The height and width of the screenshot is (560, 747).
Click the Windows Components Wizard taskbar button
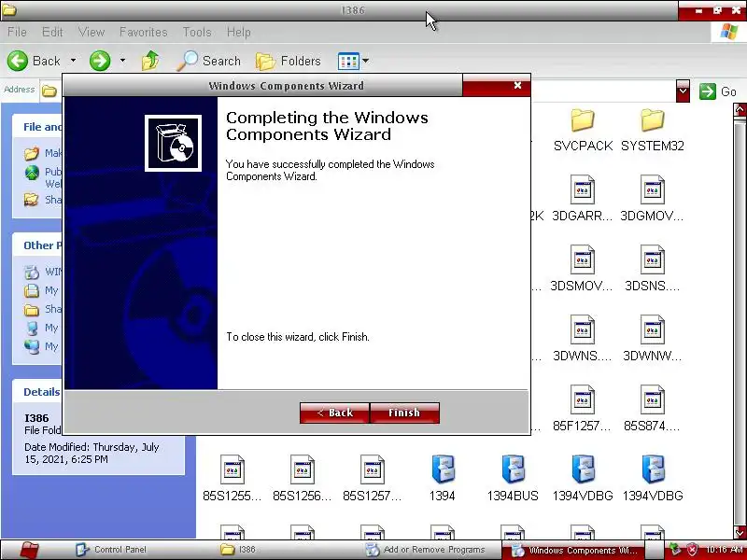(x=573, y=550)
